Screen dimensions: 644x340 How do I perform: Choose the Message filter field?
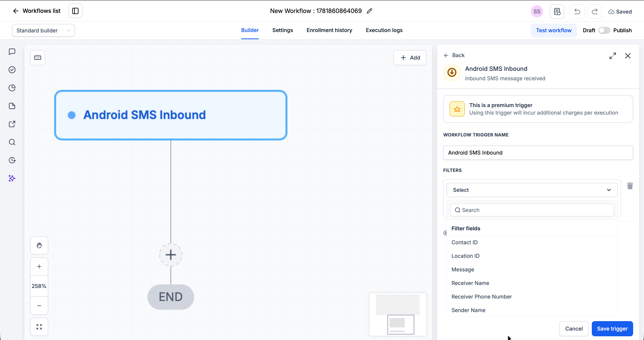pyautogui.click(x=532, y=270)
